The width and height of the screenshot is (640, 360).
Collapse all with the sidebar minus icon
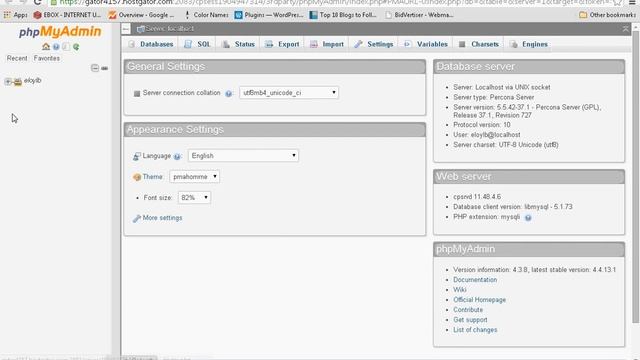tap(95, 68)
